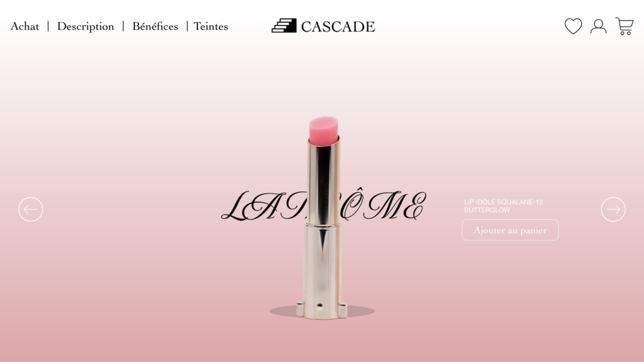The image size is (644, 362).
Task: Open the user account profile icon
Action: click(x=599, y=26)
